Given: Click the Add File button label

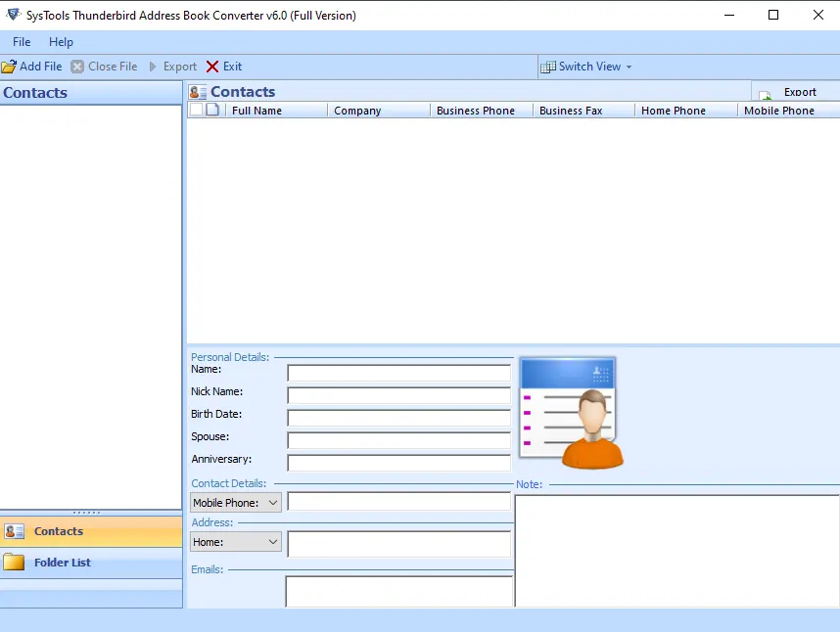Looking at the screenshot, I should pos(41,67).
